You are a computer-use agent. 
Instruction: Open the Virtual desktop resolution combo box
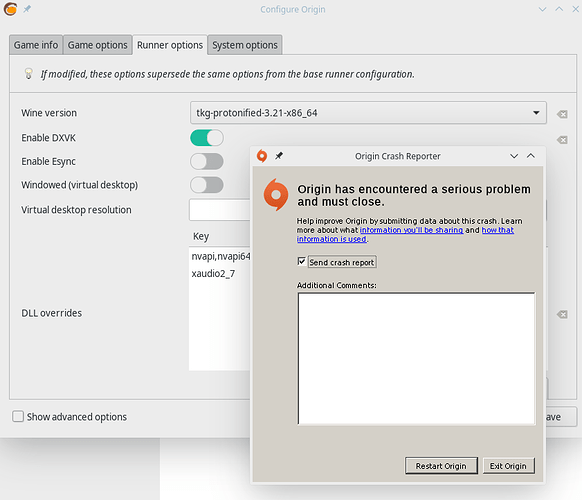point(220,210)
